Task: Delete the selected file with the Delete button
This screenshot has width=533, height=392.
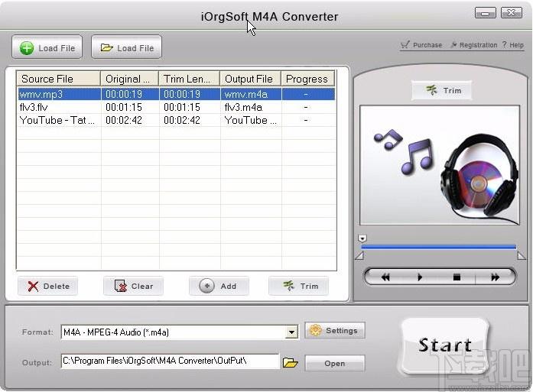Action: 48,286
